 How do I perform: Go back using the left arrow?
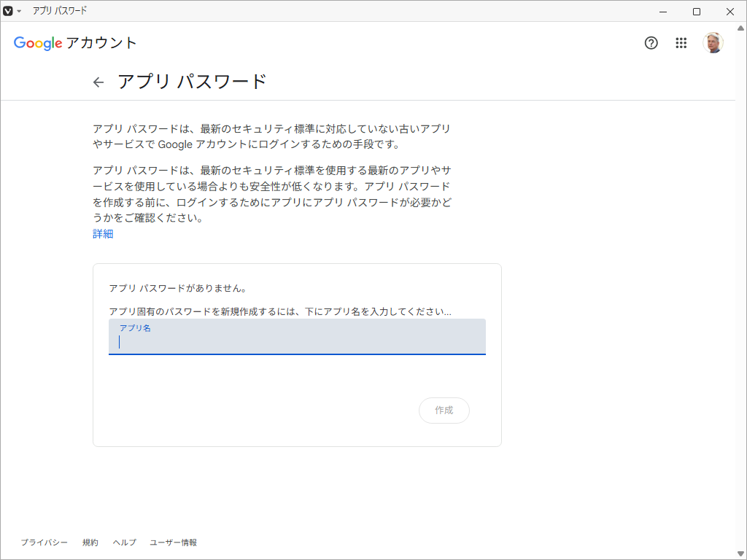tap(98, 82)
